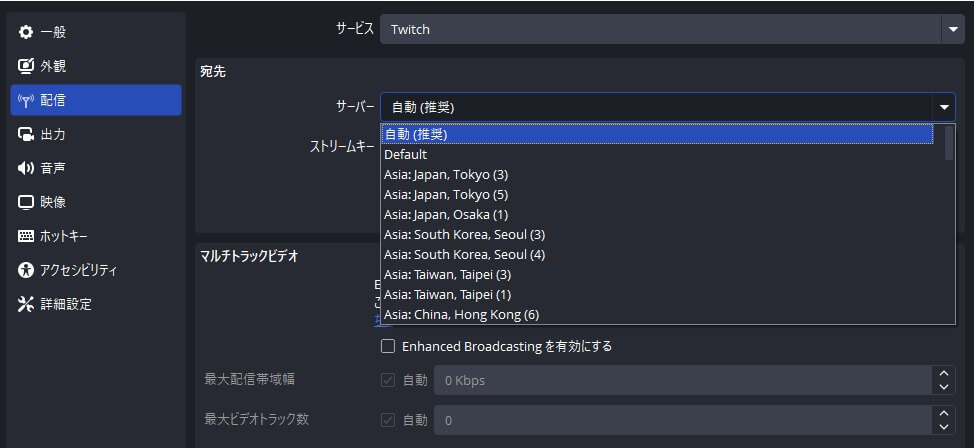Enable the Enhanced Broadcasting checkbox

tap(388, 346)
